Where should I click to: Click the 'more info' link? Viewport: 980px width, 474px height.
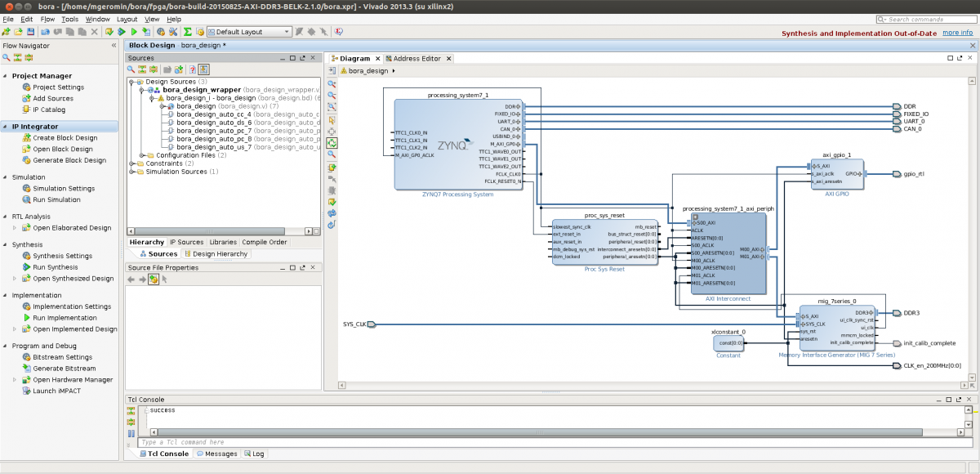point(956,33)
